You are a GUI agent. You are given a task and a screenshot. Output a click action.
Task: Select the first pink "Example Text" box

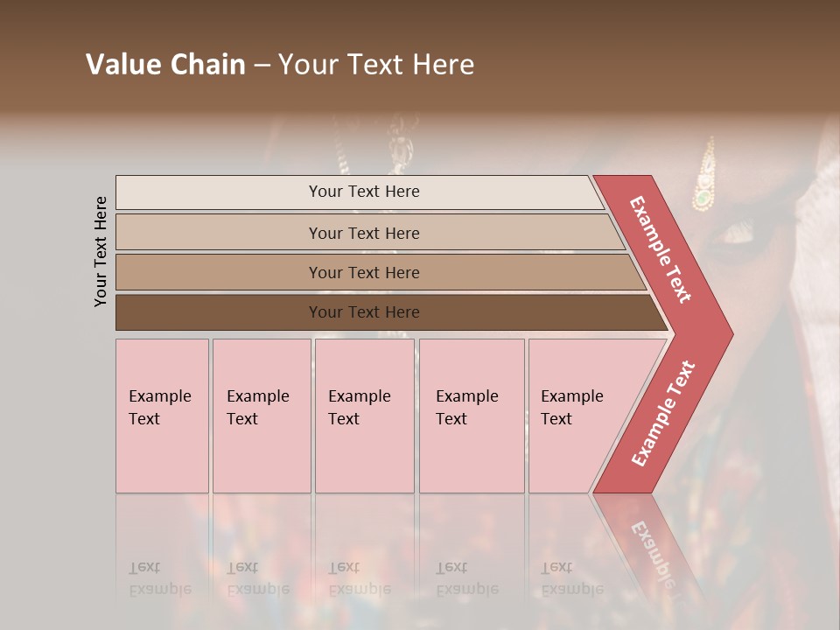pyautogui.click(x=162, y=416)
